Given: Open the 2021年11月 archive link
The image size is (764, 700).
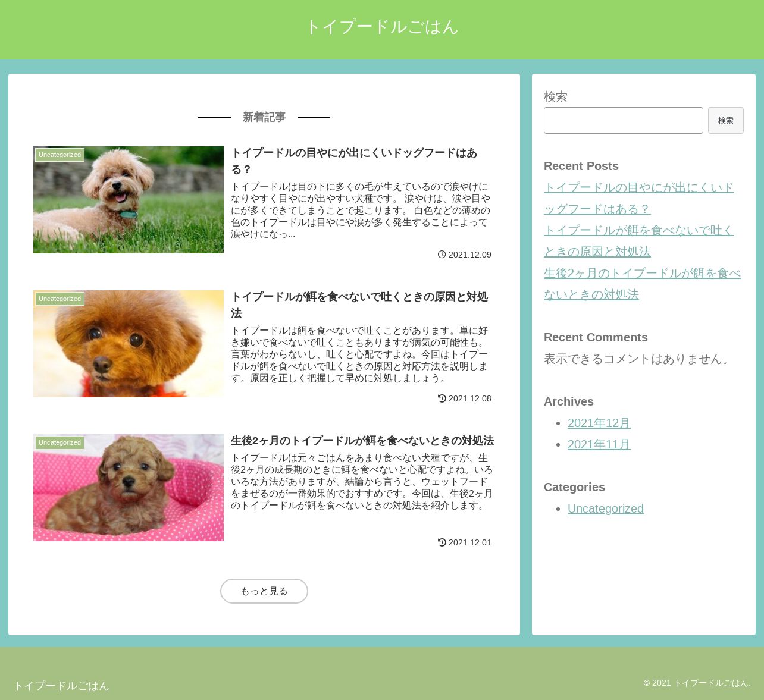Looking at the screenshot, I should [x=599, y=444].
